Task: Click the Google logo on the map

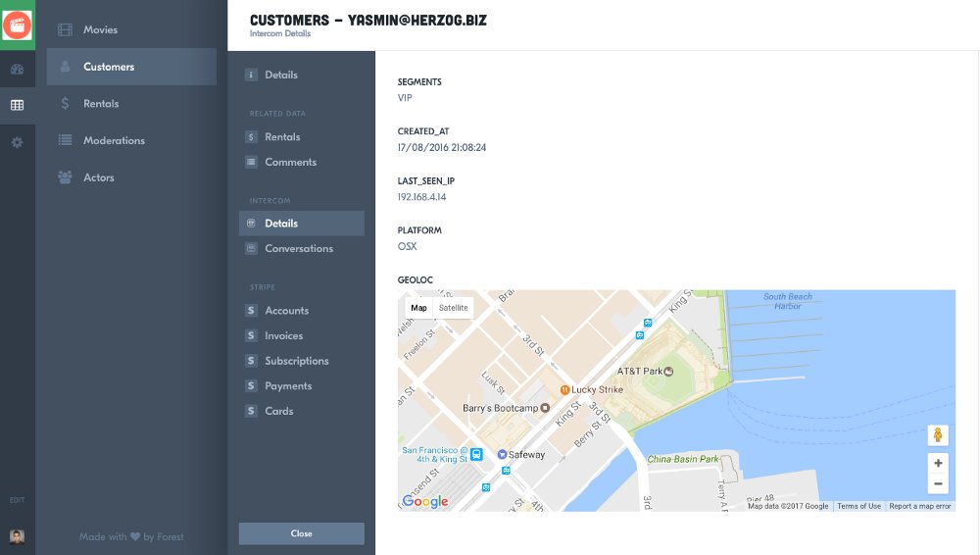Action: 425,501
